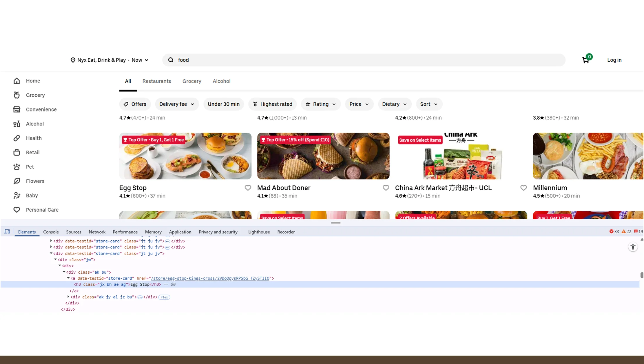This screenshot has height=364, width=644.
Task: Toggle device toolbar icon in DevTools
Action: 7,232
